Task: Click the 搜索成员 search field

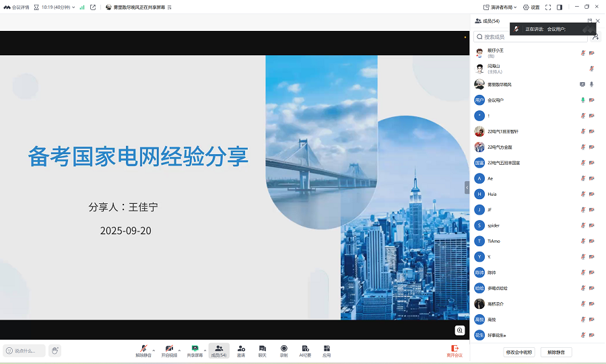Action: (x=531, y=37)
